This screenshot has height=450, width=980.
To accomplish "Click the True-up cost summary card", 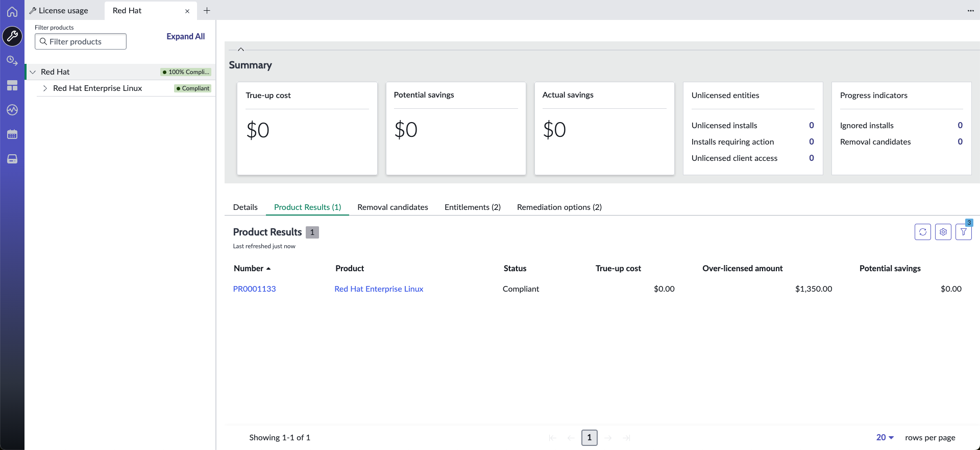I will [307, 129].
